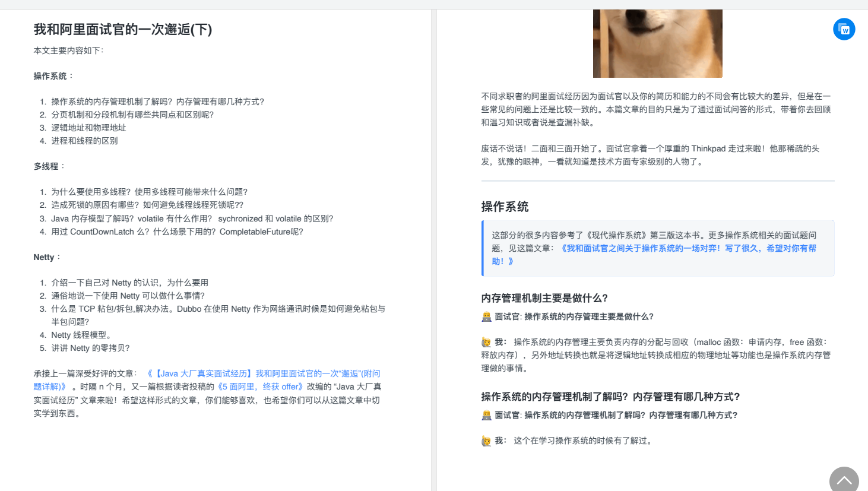The width and height of the screenshot is (868, 491).
Task: Click list item 进程和线程的区别
Action: pyautogui.click(x=84, y=141)
